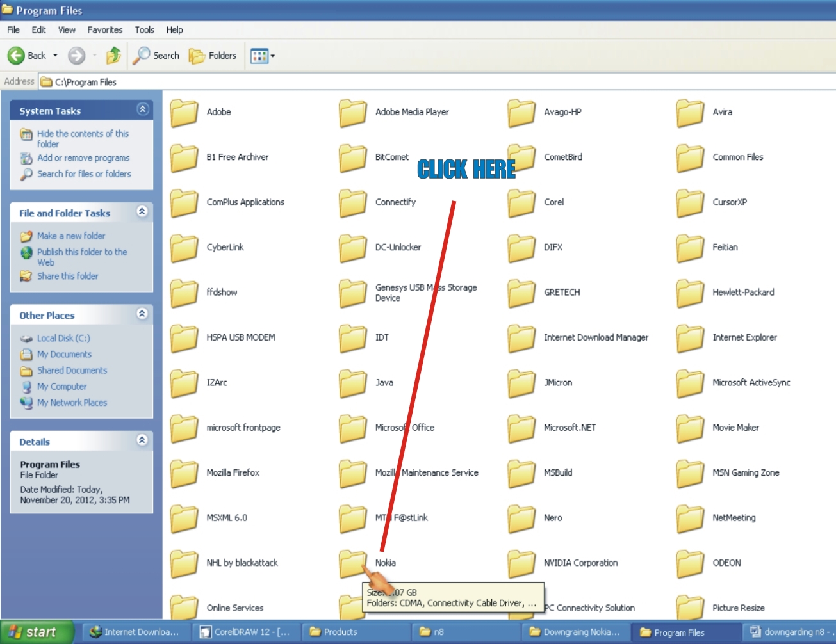
Task: Select the Movie Maker folder icon
Action: [x=691, y=428]
